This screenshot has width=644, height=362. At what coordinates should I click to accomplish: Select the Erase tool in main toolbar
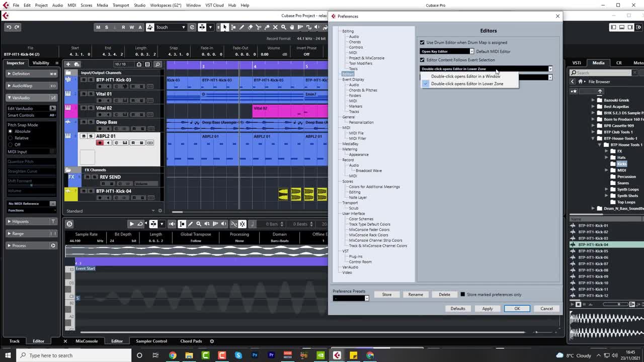coord(250,27)
